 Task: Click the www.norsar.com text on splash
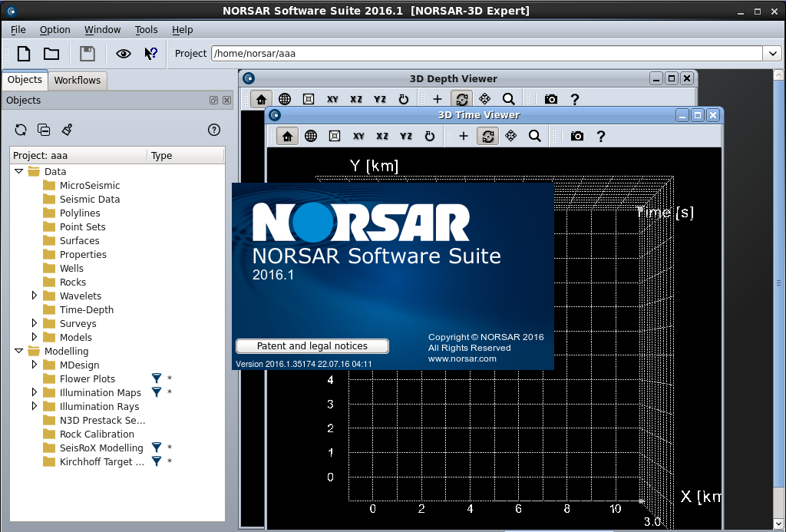462,359
